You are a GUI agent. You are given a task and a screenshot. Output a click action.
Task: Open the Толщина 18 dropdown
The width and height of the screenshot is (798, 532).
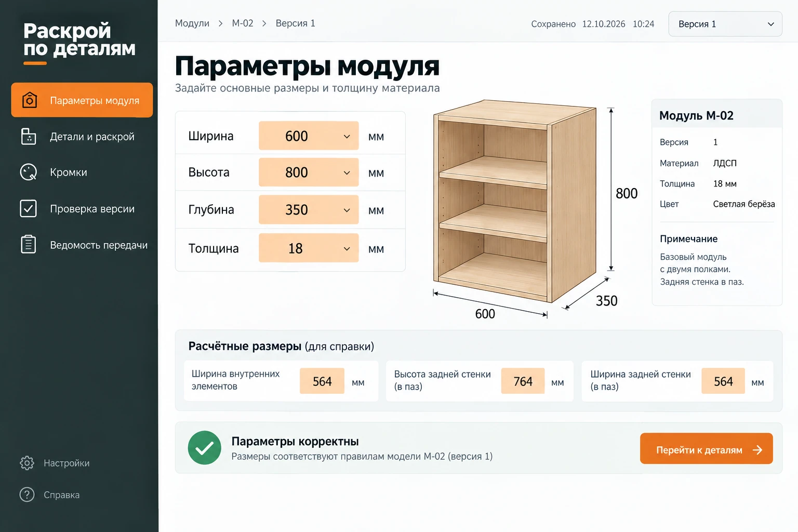pos(309,248)
